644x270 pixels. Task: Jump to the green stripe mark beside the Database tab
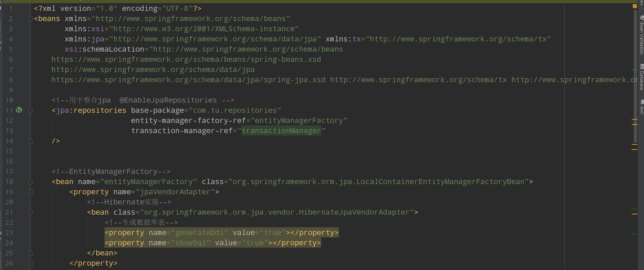[x=634, y=70]
